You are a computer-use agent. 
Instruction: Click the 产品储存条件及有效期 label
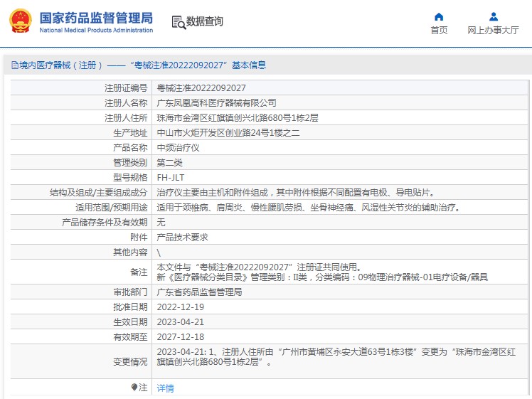(105, 222)
